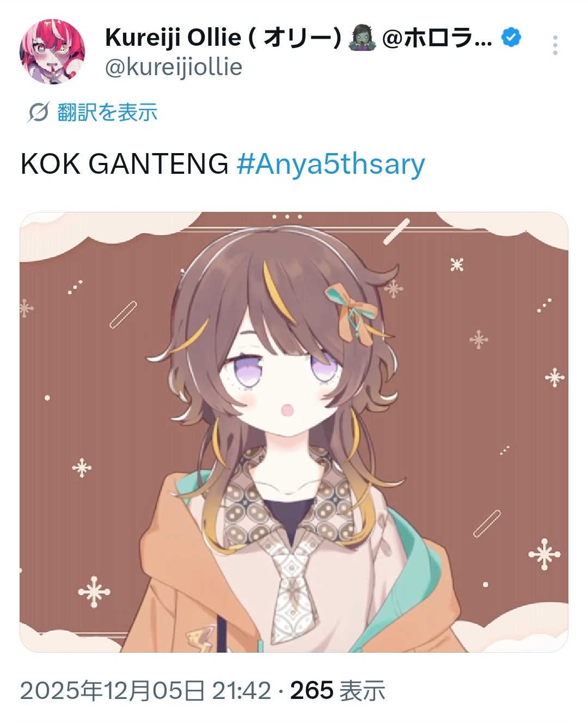Click the 265 view count number
The image size is (588, 724).
point(312,691)
